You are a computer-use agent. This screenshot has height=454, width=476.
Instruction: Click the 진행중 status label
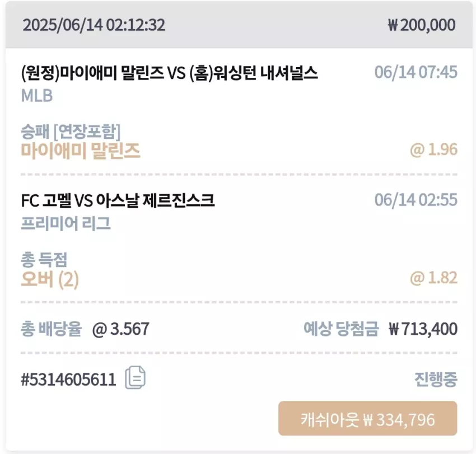pos(436,380)
